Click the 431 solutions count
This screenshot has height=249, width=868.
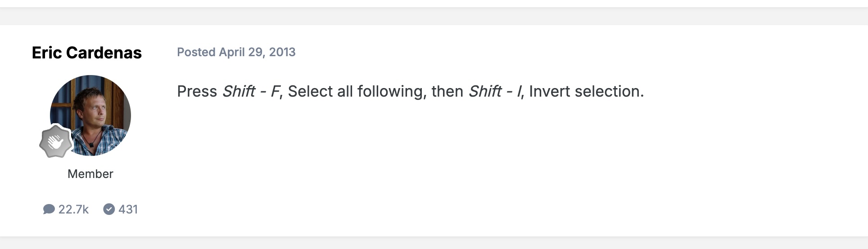(128, 209)
